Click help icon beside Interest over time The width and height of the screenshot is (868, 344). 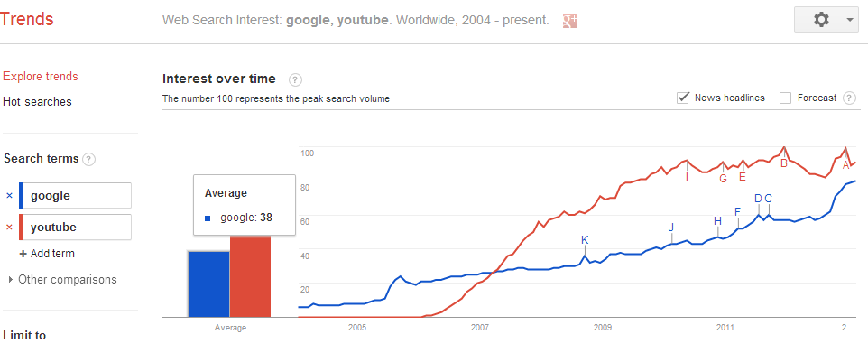[296, 79]
